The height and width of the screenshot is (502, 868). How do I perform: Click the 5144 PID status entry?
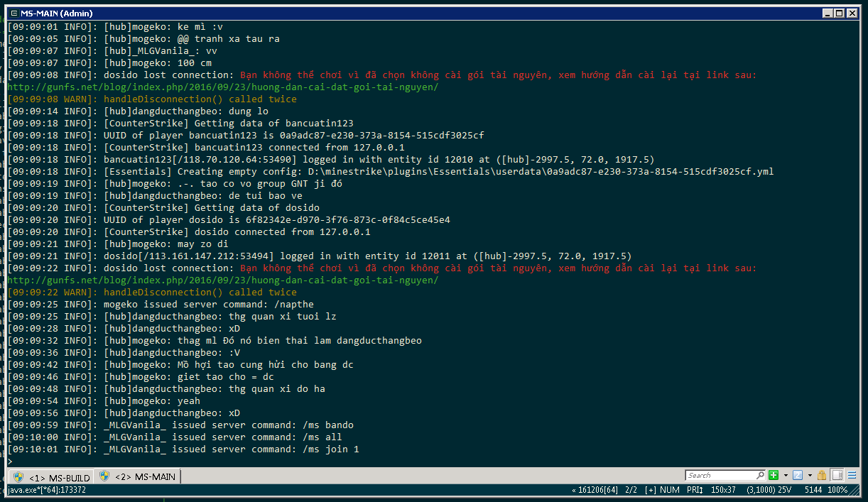814,490
